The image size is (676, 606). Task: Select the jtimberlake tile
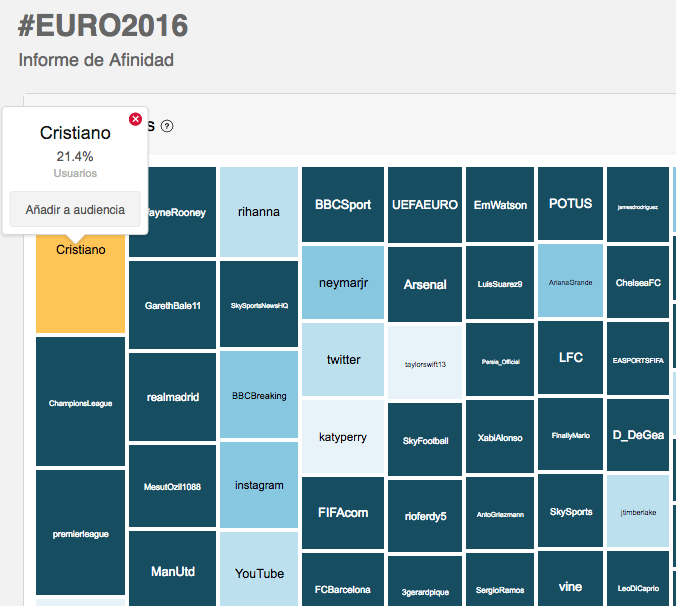(638, 511)
